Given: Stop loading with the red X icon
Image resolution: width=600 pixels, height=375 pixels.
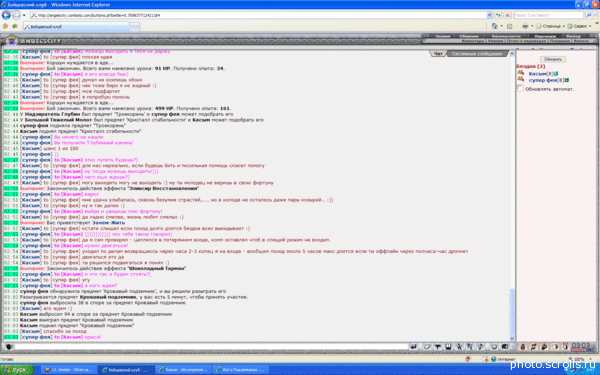Looking at the screenshot, I should [x=507, y=15].
